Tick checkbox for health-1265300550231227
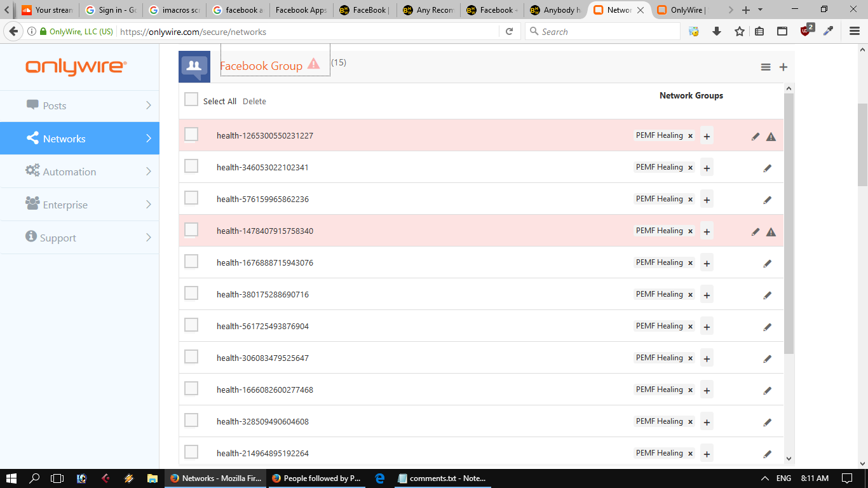 click(x=191, y=134)
